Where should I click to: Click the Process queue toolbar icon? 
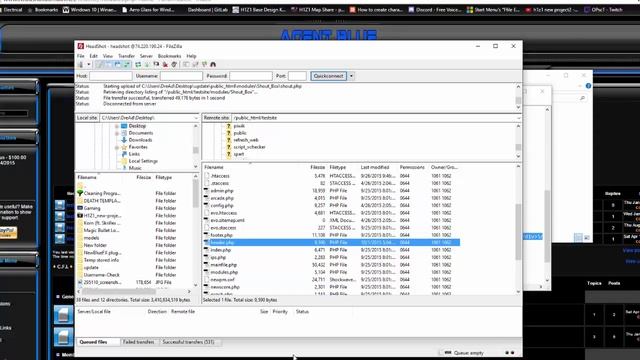(x=147, y=64)
